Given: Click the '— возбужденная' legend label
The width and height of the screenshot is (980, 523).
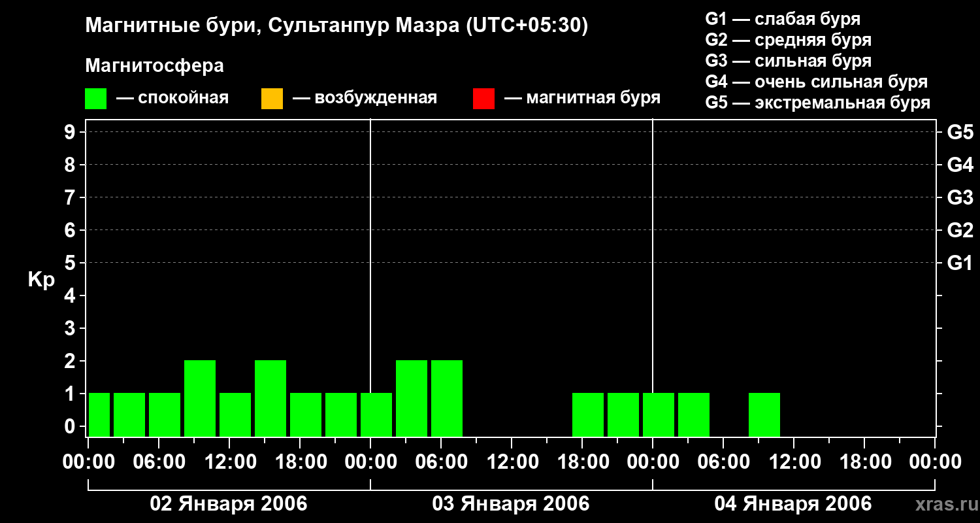Looking at the screenshot, I should click(365, 99).
